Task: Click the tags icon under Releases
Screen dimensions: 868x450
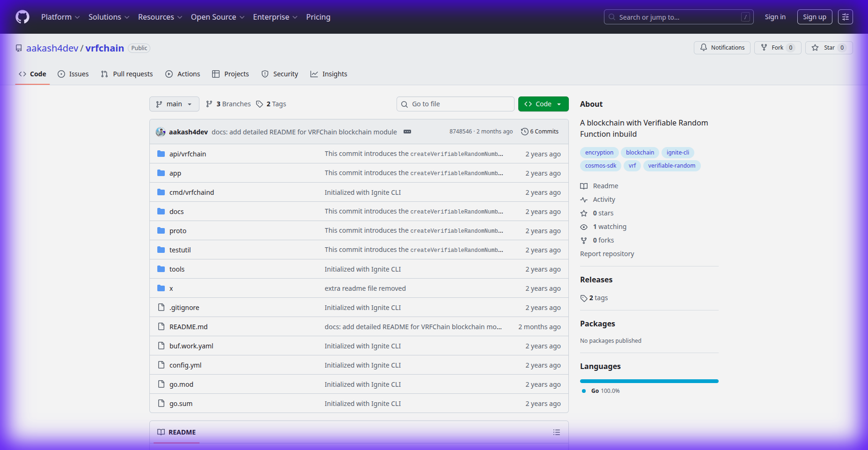Action: pos(584,298)
